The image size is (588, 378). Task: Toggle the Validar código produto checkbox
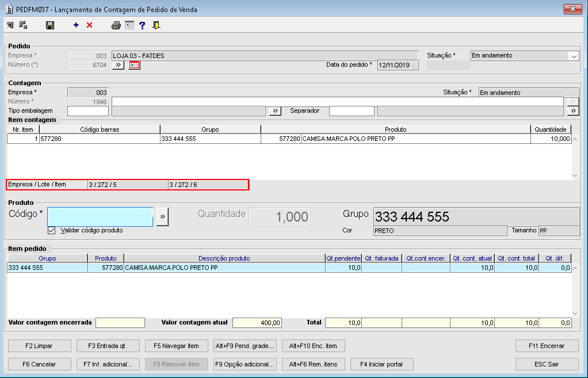pyautogui.click(x=52, y=230)
